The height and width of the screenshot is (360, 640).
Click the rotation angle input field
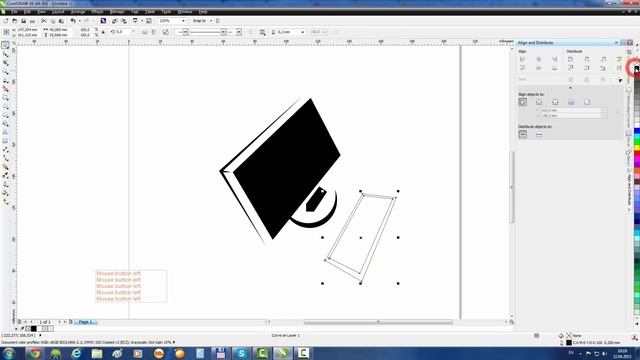(x=122, y=32)
